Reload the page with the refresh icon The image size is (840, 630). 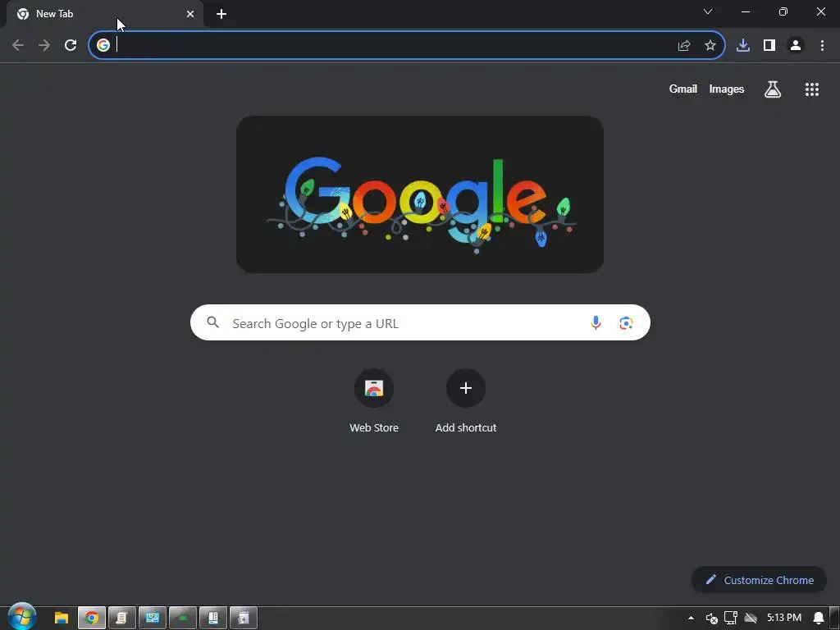point(71,46)
